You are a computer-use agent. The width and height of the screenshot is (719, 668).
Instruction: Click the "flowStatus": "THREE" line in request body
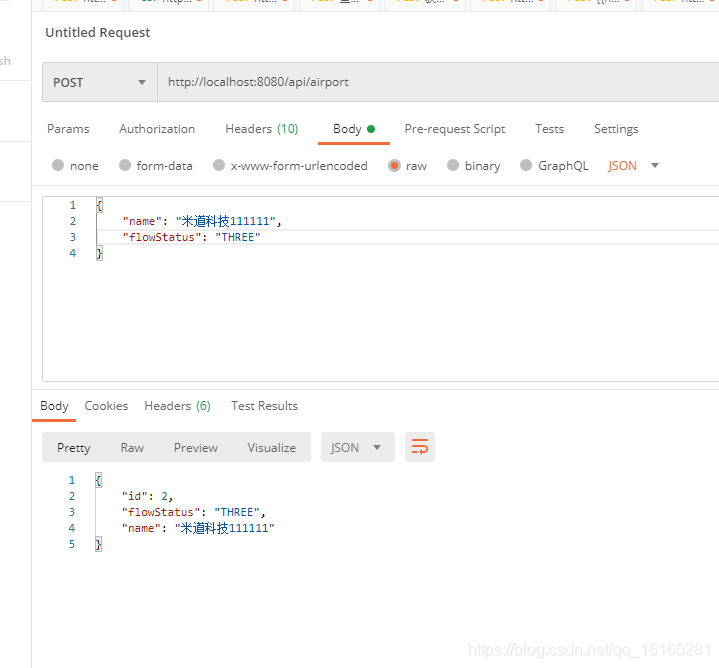(x=192, y=237)
